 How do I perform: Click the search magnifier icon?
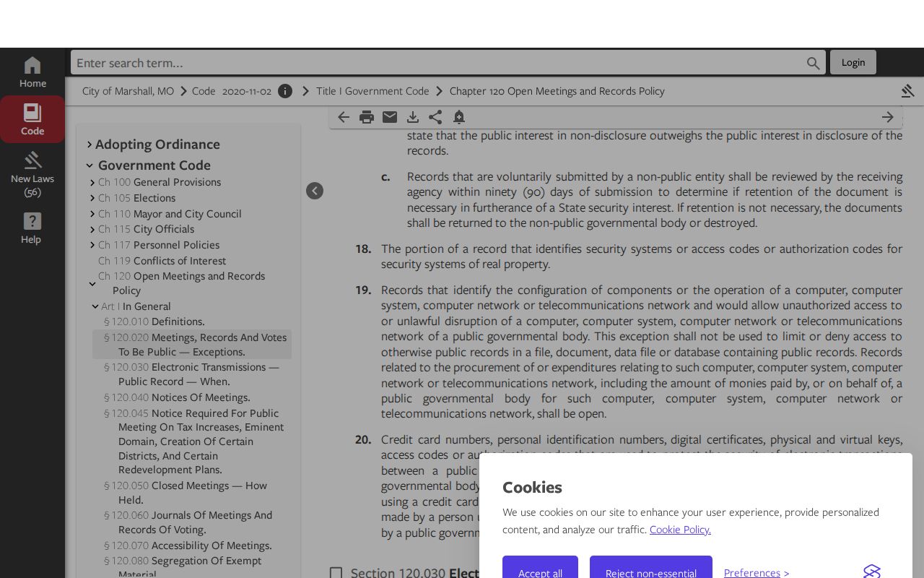[813, 63]
